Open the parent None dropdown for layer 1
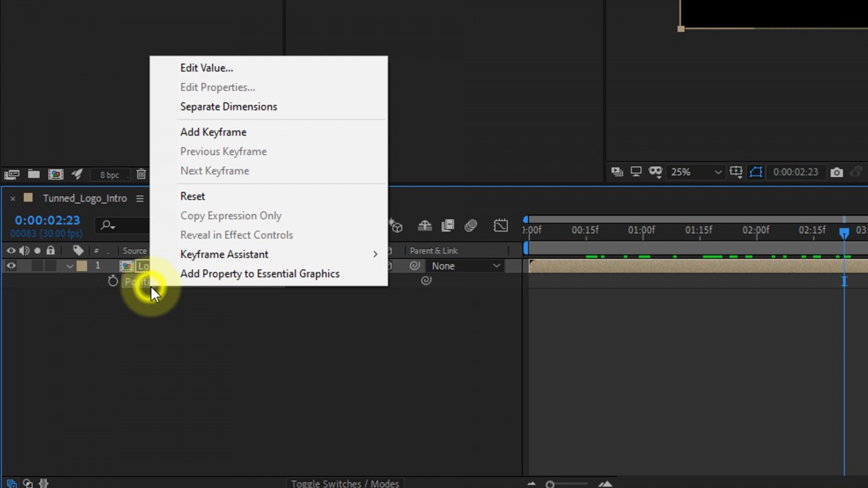This screenshot has width=868, height=488. [x=465, y=266]
